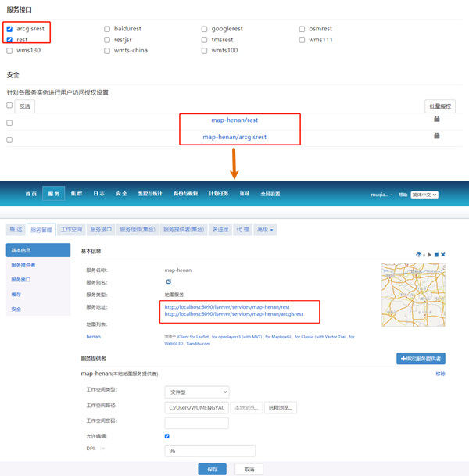This screenshot has height=476, width=469.
Task: Click the X delete icon above the thumbnail
Action: click(444, 255)
